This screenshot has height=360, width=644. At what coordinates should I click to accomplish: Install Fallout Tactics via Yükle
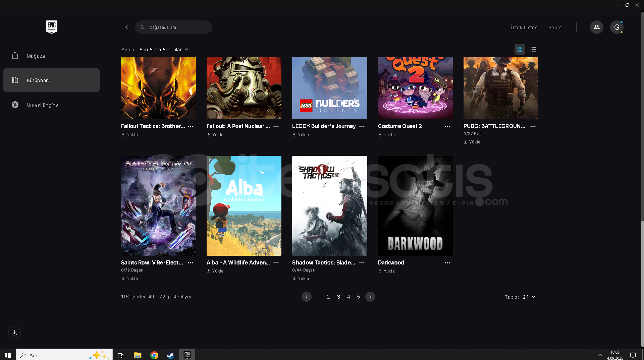click(x=129, y=135)
